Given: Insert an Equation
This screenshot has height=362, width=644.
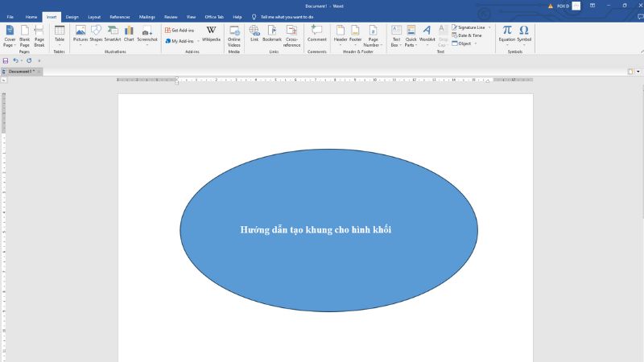Looking at the screenshot, I should coord(507,33).
